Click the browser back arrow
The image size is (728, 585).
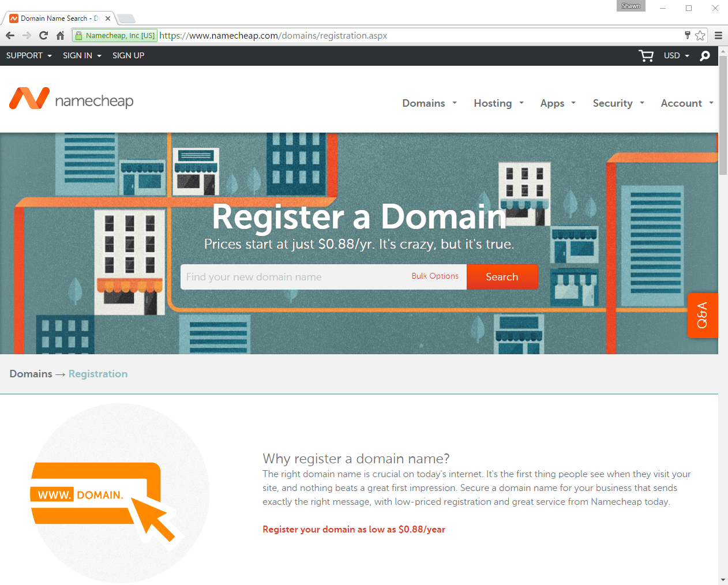(x=10, y=36)
